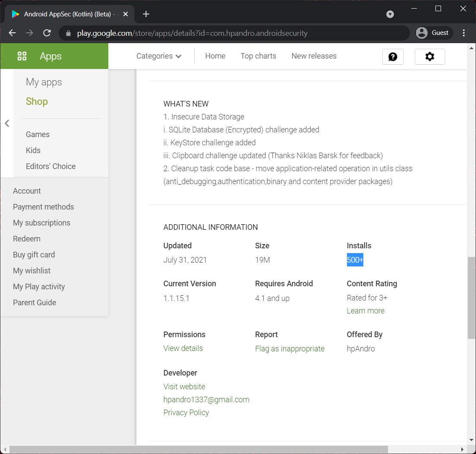
Task: Open the Kids section
Action: [33, 150]
